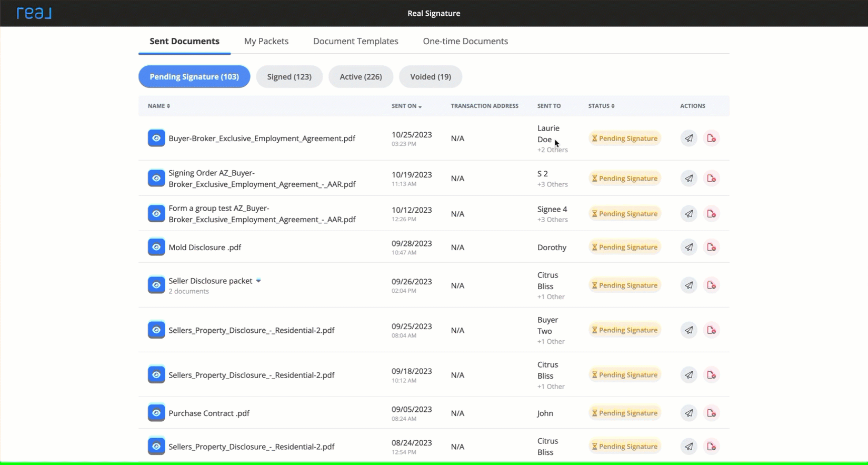The image size is (868, 465).
Task: Resend the 09/18/2023 Sellers_Property_Disclosure document
Action: pos(689,375)
